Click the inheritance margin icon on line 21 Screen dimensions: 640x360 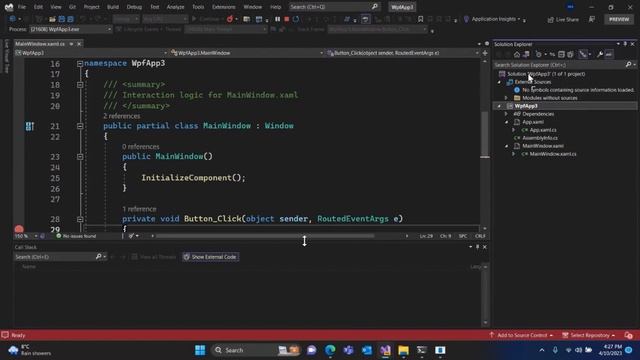tap(30, 126)
